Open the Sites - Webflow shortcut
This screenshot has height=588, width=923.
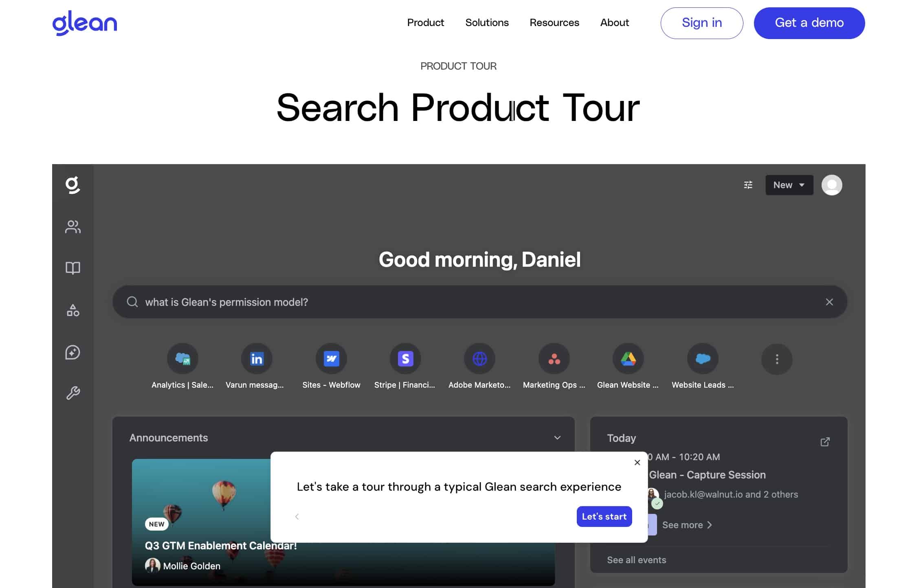pos(331,359)
